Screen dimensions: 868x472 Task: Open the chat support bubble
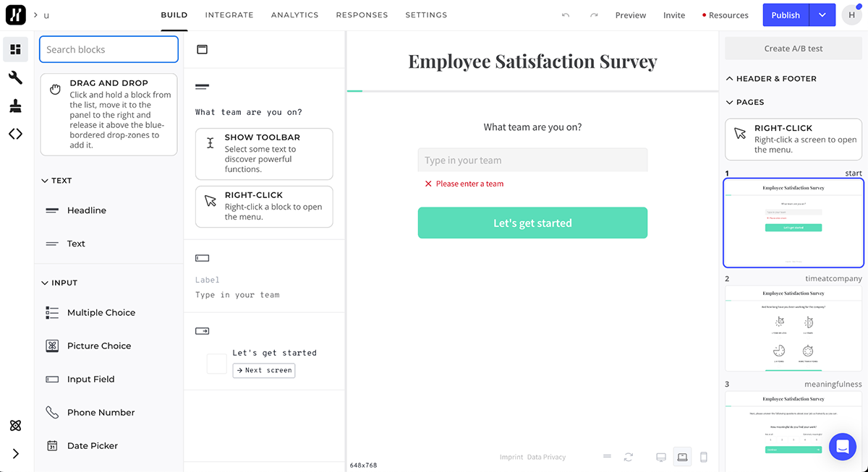(x=842, y=447)
